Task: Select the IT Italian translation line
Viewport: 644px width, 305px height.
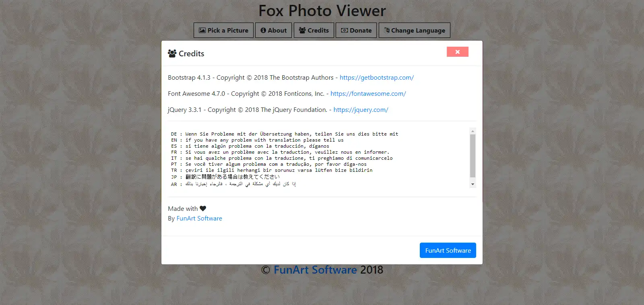Action: click(282, 158)
